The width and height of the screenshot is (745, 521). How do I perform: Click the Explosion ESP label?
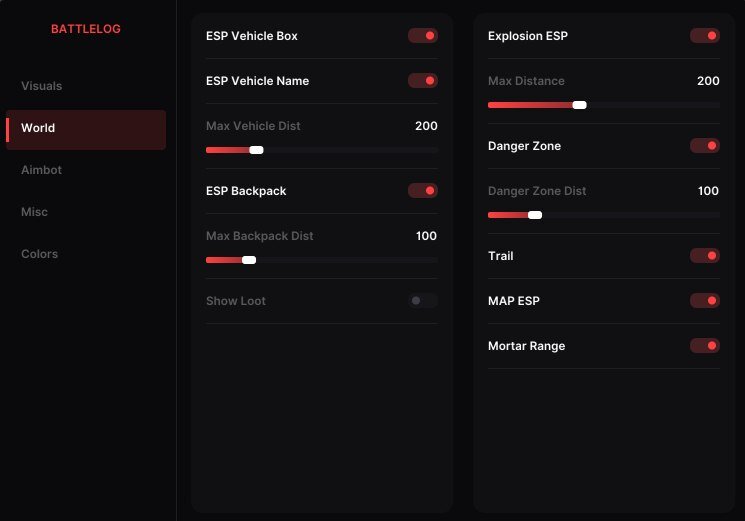click(x=528, y=36)
